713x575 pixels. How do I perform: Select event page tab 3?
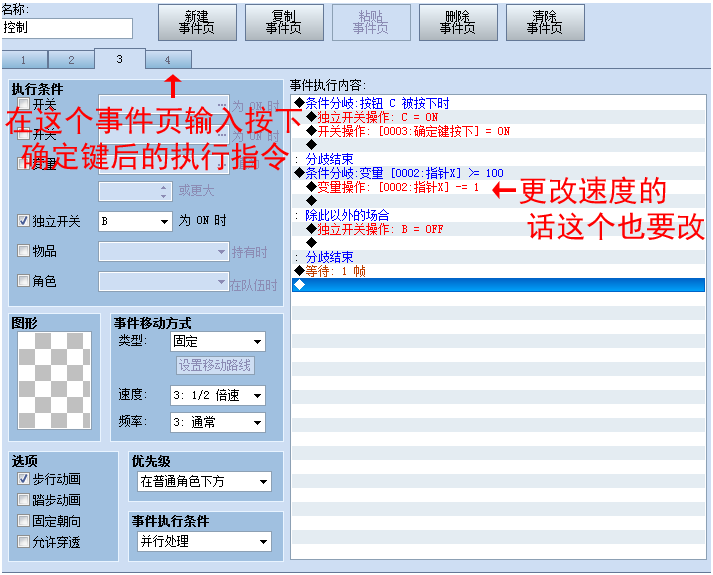pyautogui.click(x=120, y=59)
